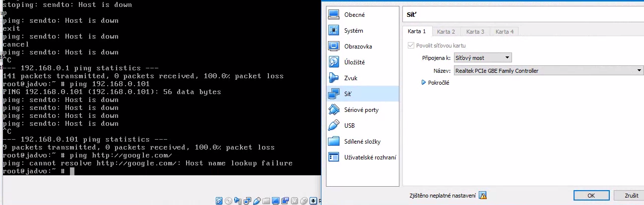The height and width of the screenshot is (205, 644).
Task: Expand the Pokročilé advanced section
Action: tap(435, 83)
